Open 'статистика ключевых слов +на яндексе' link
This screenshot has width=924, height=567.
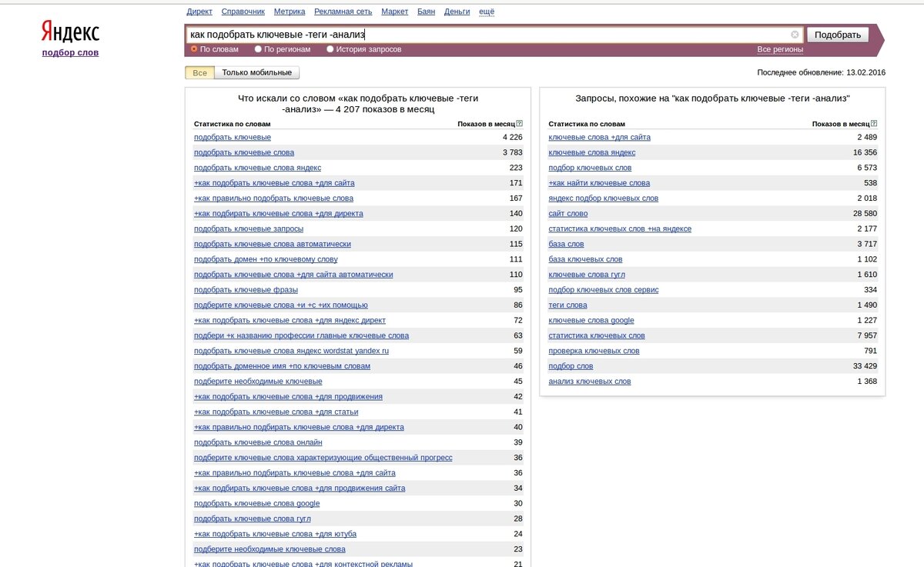620,228
